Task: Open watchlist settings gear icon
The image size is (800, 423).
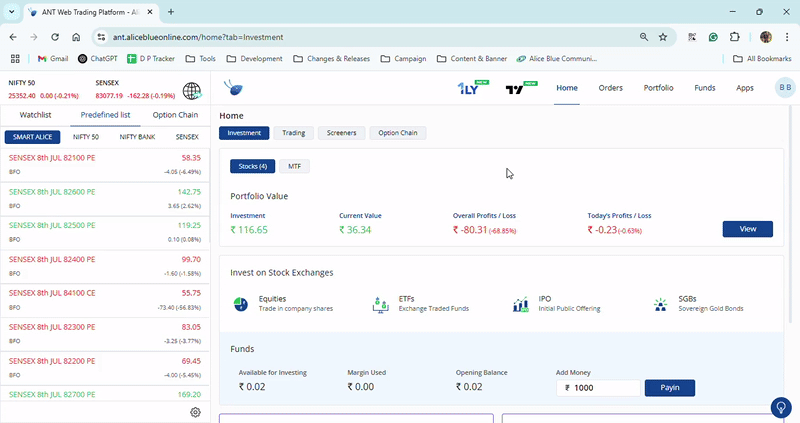Action: click(195, 412)
